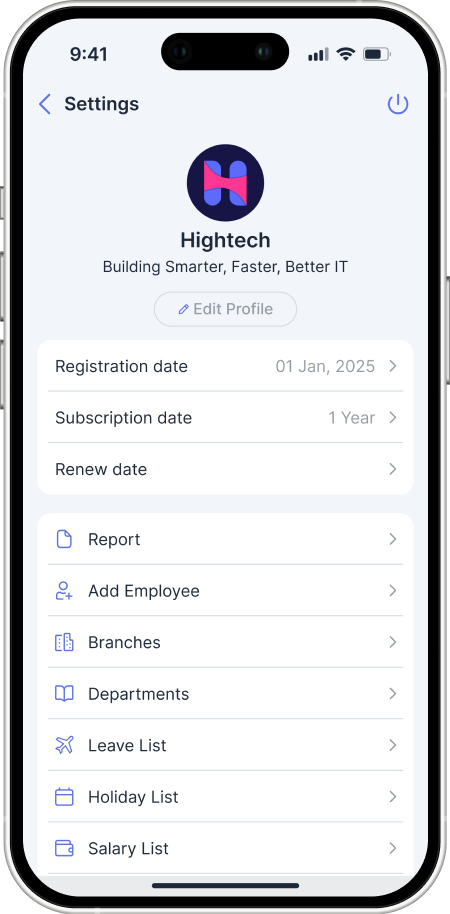Tap the Hightech company logo
The height and width of the screenshot is (914, 450).
(x=226, y=183)
